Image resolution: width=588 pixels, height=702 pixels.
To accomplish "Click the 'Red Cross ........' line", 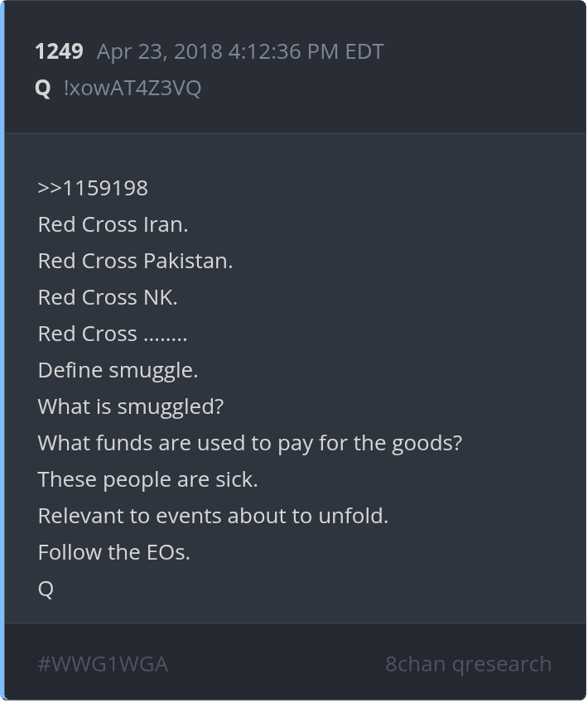I will click(113, 334).
